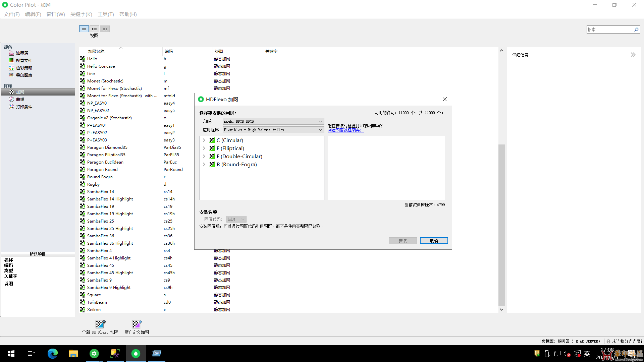Open the 工具(T) menu
The height and width of the screenshot is (362, 644).
click(106, 14)
